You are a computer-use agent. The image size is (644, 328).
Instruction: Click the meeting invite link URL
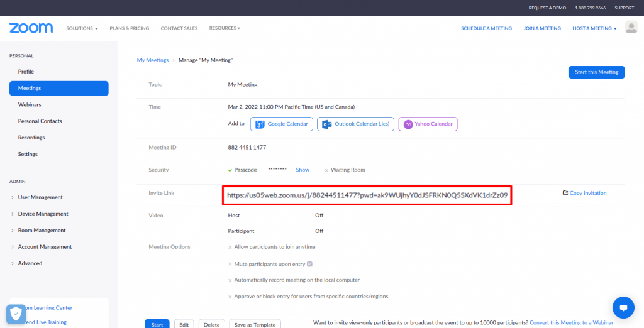367,195
